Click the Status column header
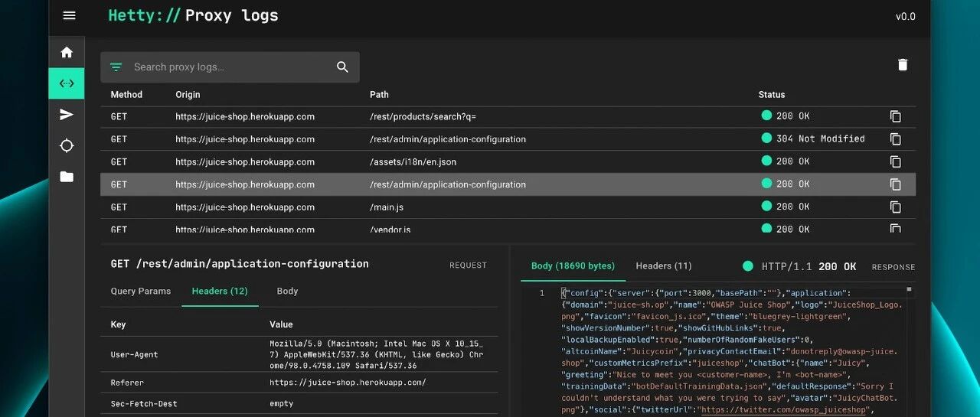 772,95
